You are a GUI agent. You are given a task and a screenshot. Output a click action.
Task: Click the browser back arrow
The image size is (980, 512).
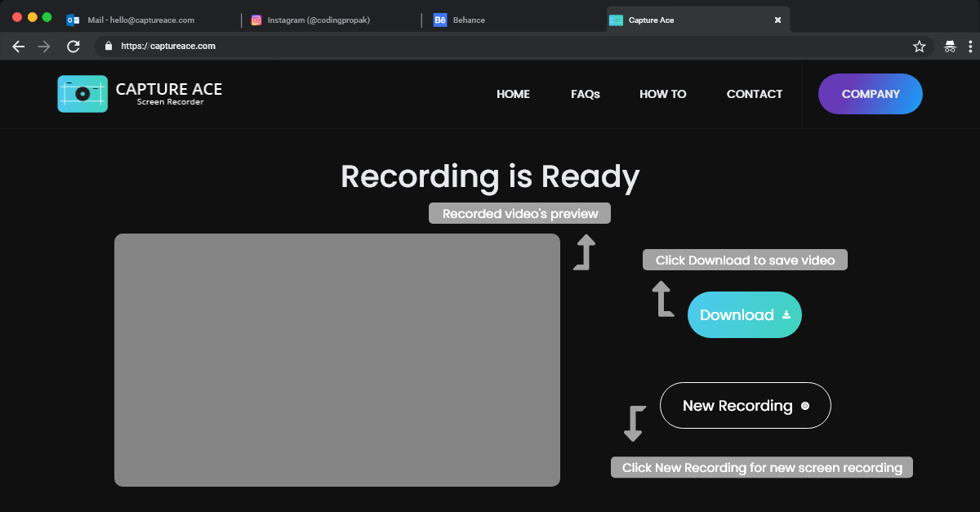19,47
